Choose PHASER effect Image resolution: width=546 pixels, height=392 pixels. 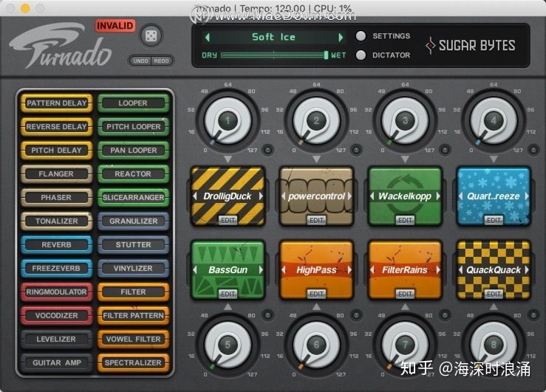point(57,198)
